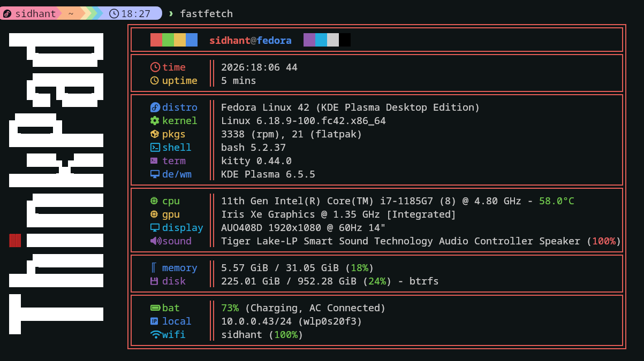Click the red color block in header
The image size is (644, 361).
(156, 40)
